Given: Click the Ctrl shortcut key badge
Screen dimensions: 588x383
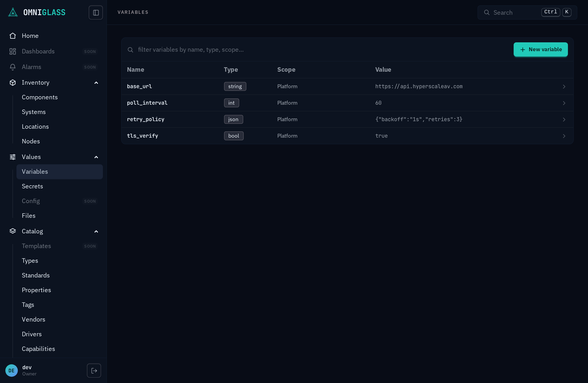Looking at the screenshot, I should [x=550, y=12].
